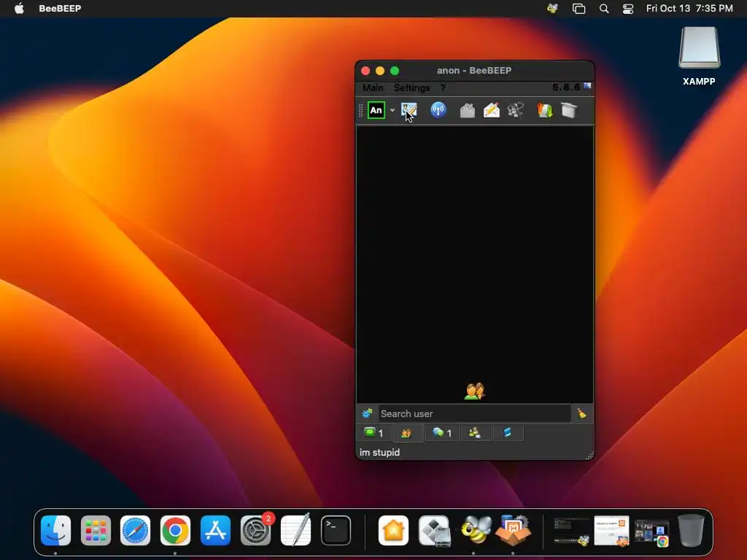This screenshot has width=747, height=560.
Task: Restore minimized BeeBEEP window thumbnail in Dock
Action: point(571,531)
